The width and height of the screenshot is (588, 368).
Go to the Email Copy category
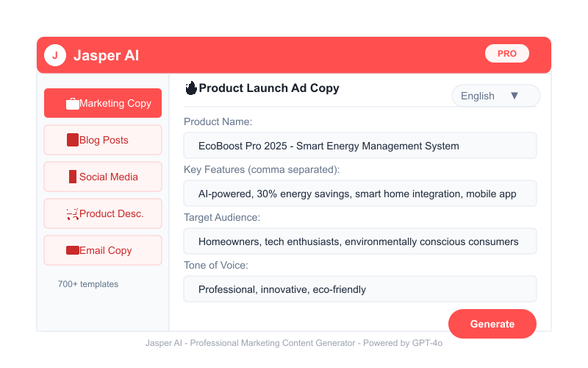[103, 250]
